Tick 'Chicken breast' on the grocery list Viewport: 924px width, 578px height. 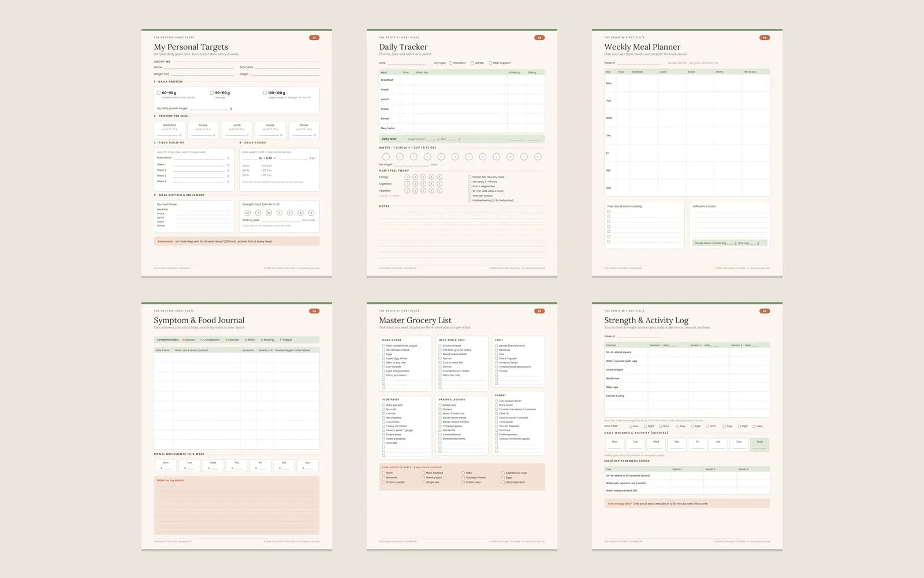(440, 346)
